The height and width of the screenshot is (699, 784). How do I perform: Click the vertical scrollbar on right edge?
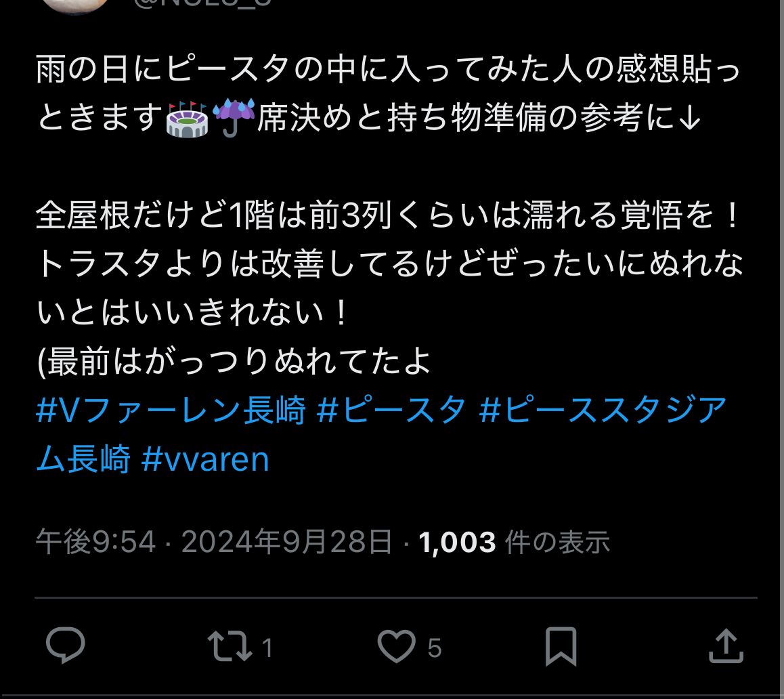point(781,349)
